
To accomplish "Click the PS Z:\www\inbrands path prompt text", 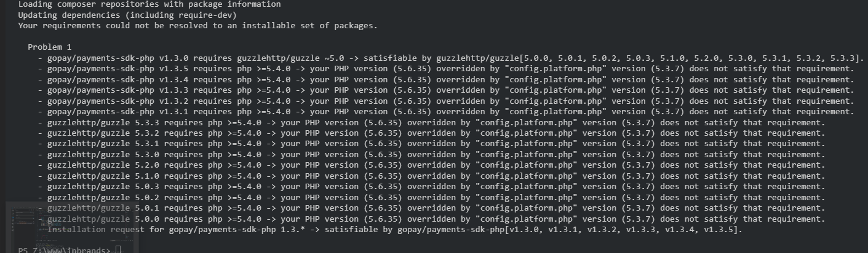I will (x=65, y=250).
